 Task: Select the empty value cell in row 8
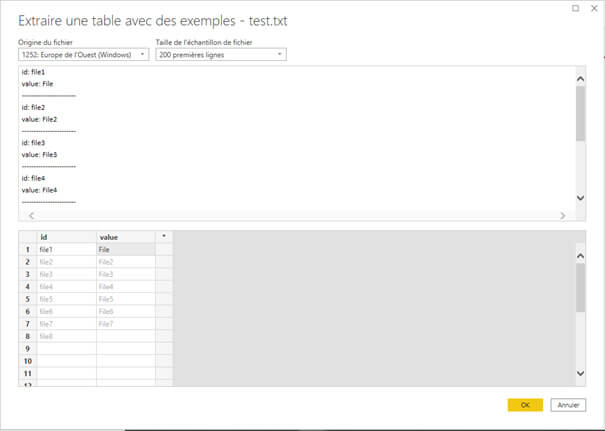[126, 336]
